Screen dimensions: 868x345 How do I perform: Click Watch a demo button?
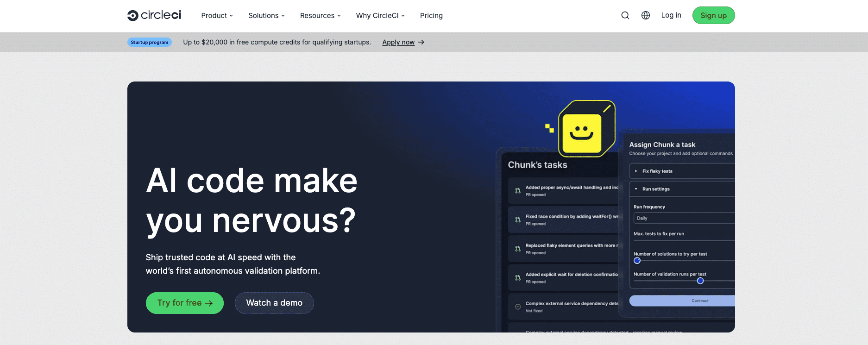click(274, 303)
